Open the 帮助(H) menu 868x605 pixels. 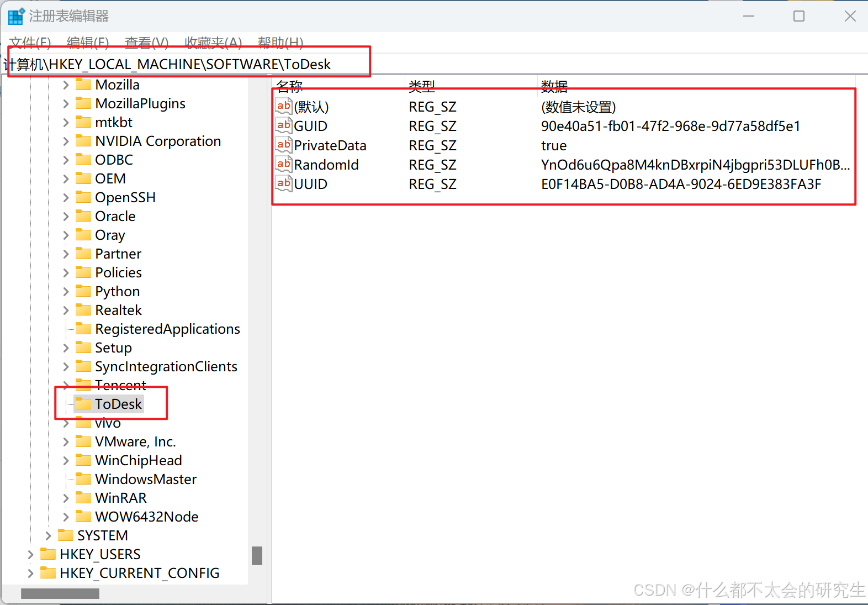click(280, 43)
